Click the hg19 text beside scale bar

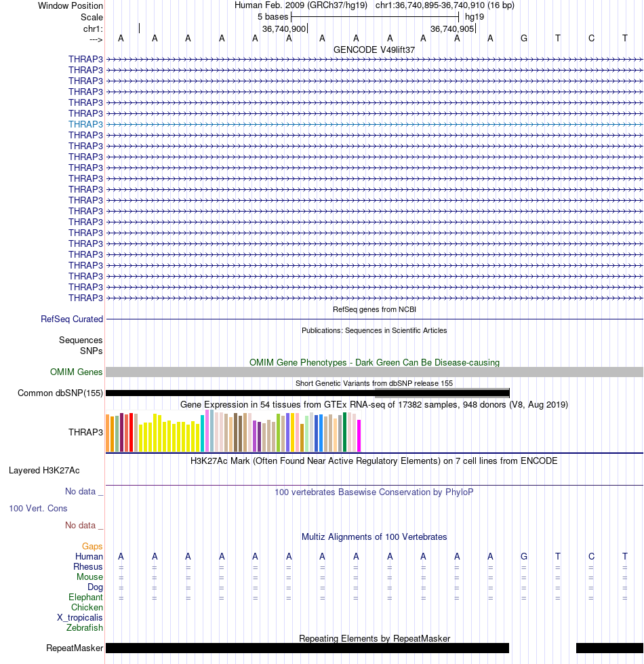[475, 16]
